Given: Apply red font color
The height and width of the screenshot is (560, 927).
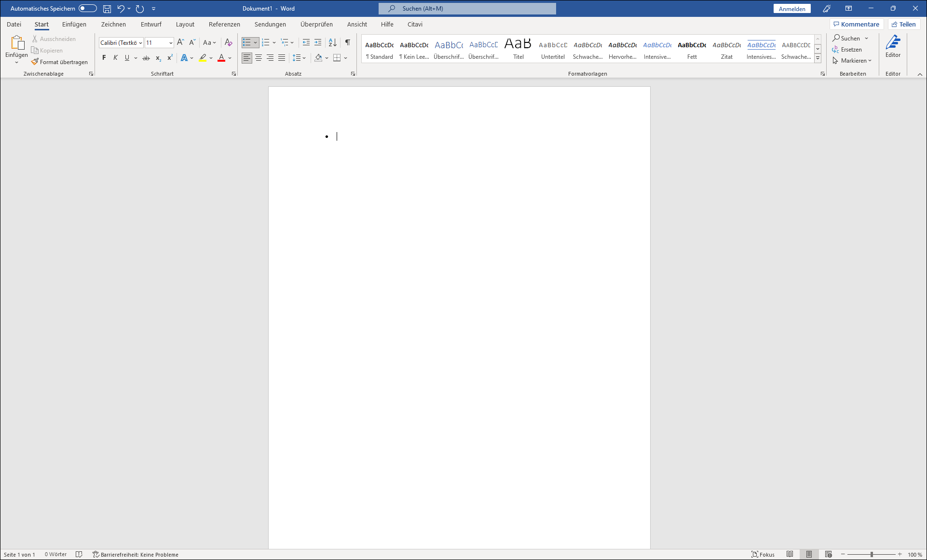Looking at the screenshot, I should 221,58.
